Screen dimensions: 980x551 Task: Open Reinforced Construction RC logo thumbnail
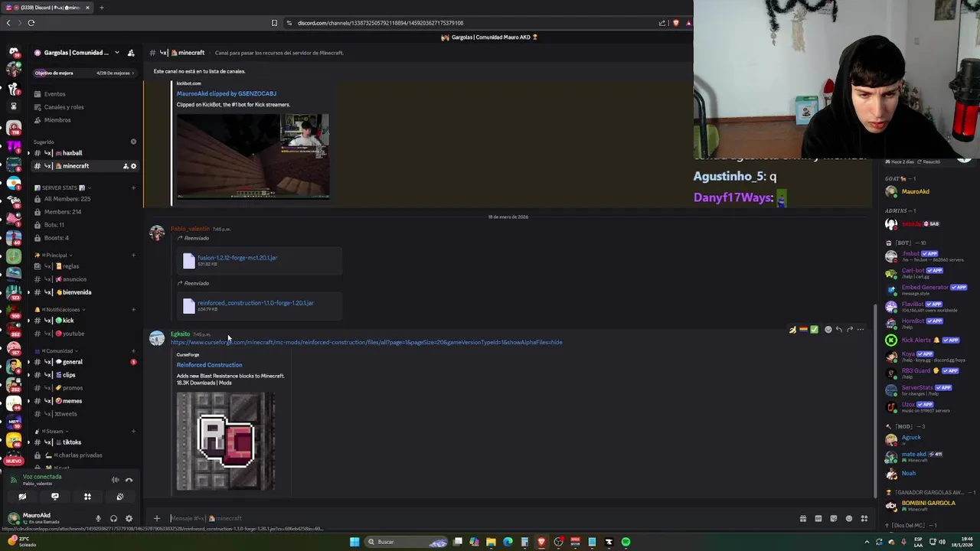226,441
